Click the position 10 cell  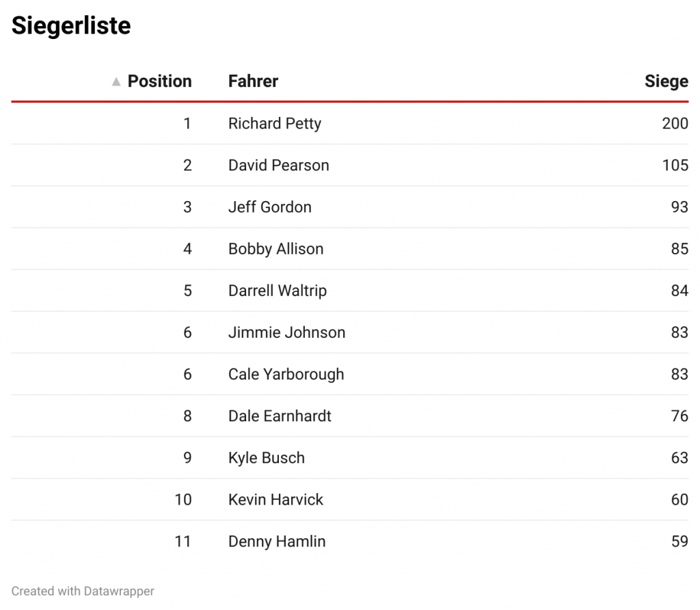click(x=183, y=499)
